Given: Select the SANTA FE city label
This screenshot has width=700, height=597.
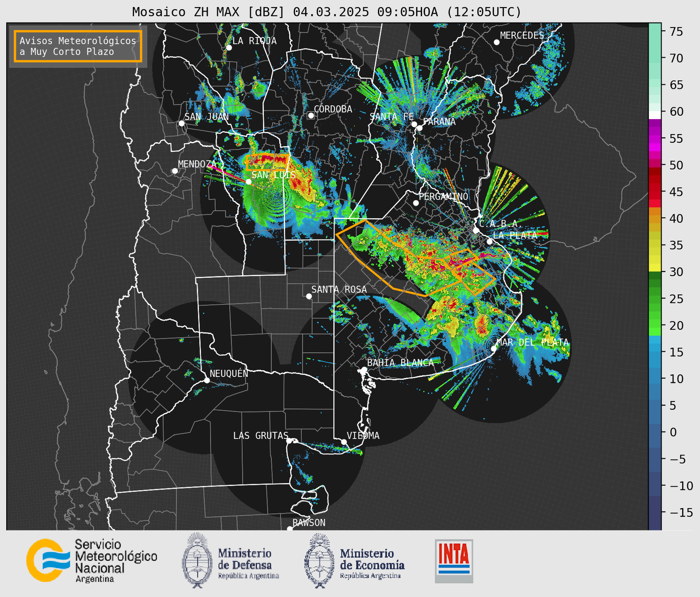Looking at the screenshot, I should (392, 117).
